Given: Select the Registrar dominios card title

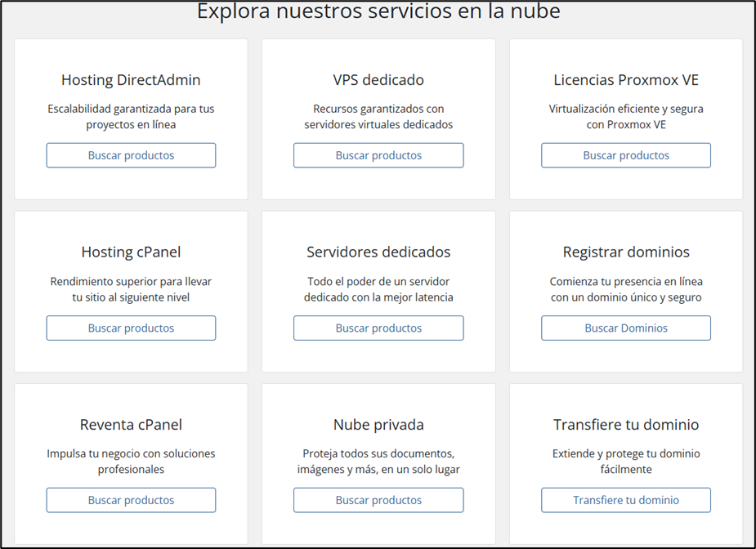Looking at the screenshot, I should coord(626,252).
